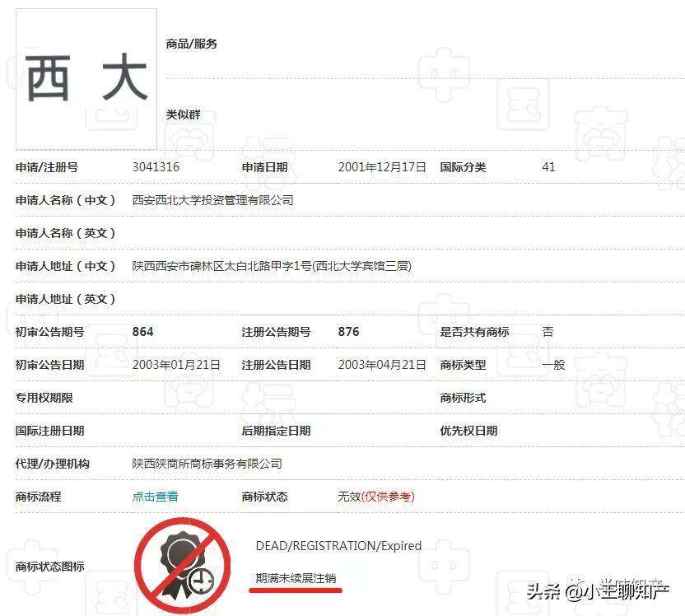685x616 pixels.
Task: Click the trademark status 无效(仅供参考)
Action: click(376, 497)
